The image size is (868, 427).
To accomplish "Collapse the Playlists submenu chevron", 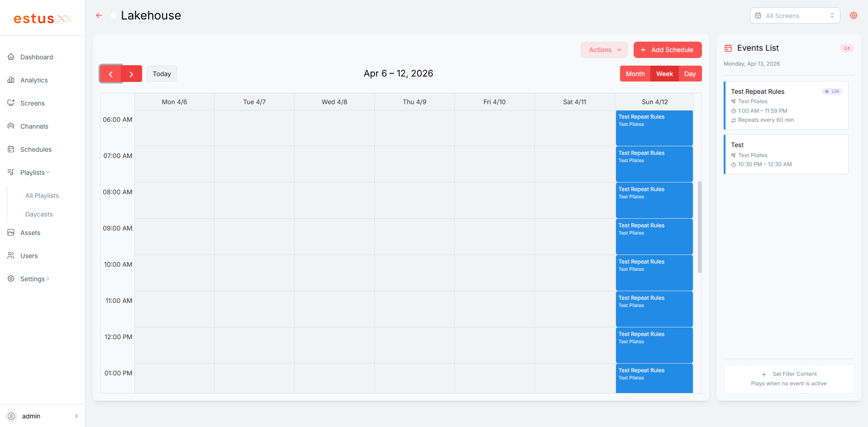I will coord(48,172).
